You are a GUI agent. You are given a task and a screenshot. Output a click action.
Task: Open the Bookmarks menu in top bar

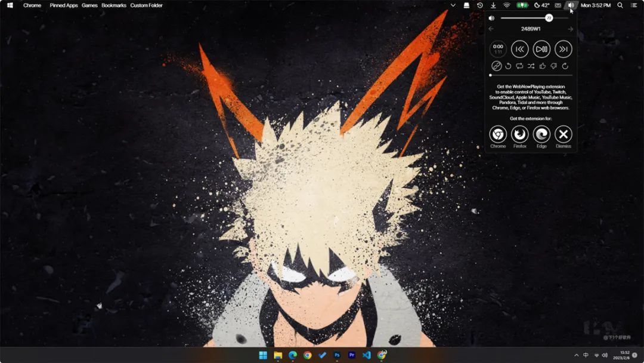114,5
